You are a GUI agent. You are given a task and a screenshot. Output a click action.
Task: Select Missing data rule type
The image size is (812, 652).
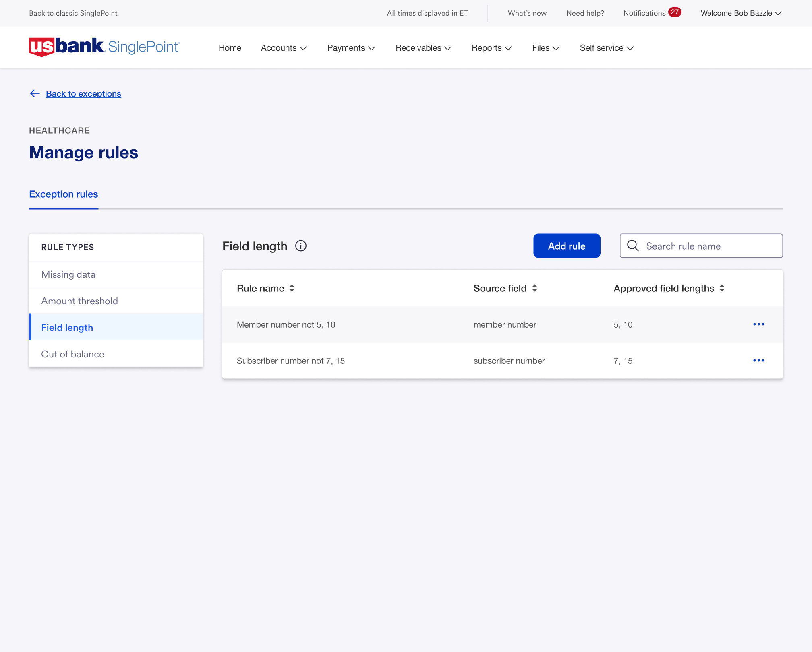tap(68, 274)
